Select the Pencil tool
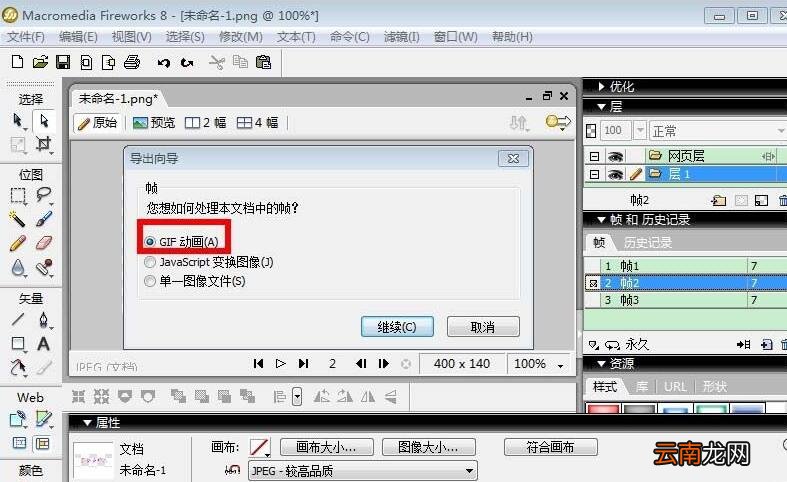 18,244
